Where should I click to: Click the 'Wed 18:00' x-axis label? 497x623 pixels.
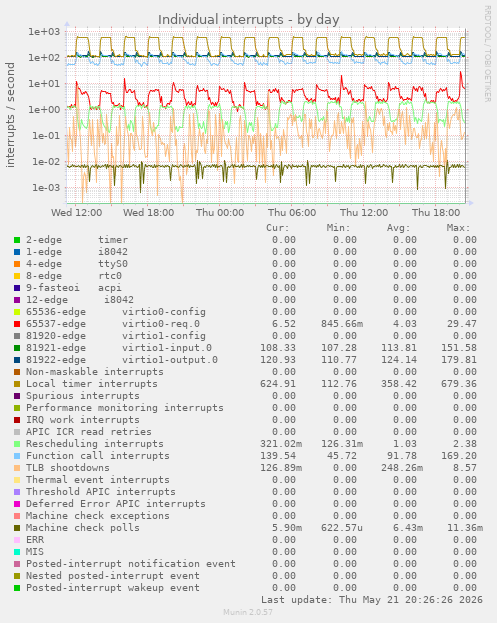(x=148, y=213)
